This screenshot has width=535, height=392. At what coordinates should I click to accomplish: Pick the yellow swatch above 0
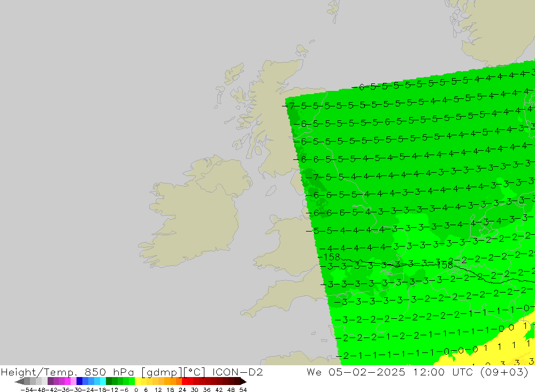pyautogui.click(x=138, y=381)
